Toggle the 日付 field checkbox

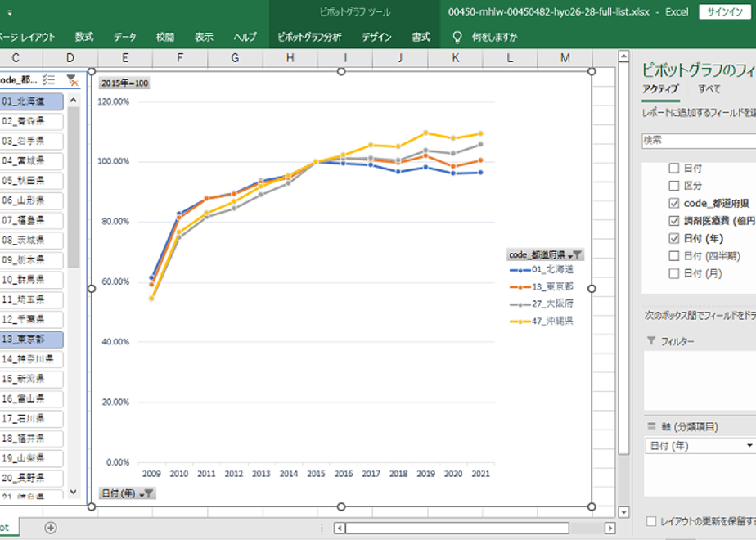click(674, 168)
